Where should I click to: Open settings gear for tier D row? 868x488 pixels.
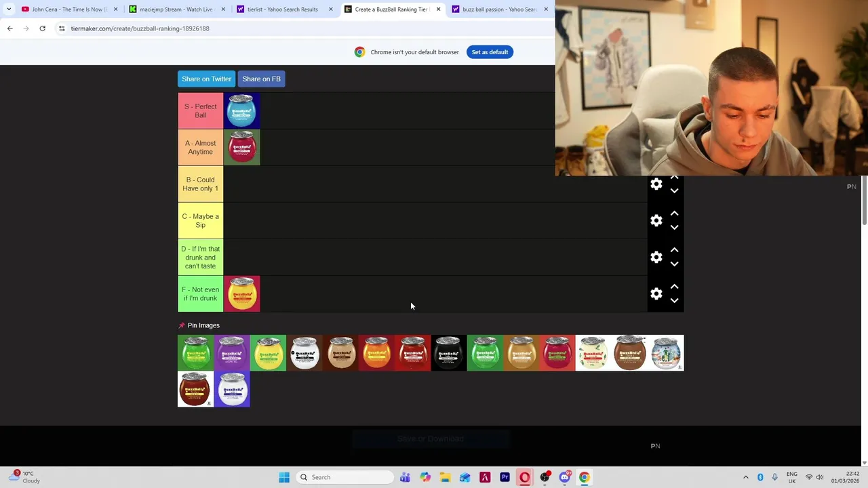(x=656, y=258)
